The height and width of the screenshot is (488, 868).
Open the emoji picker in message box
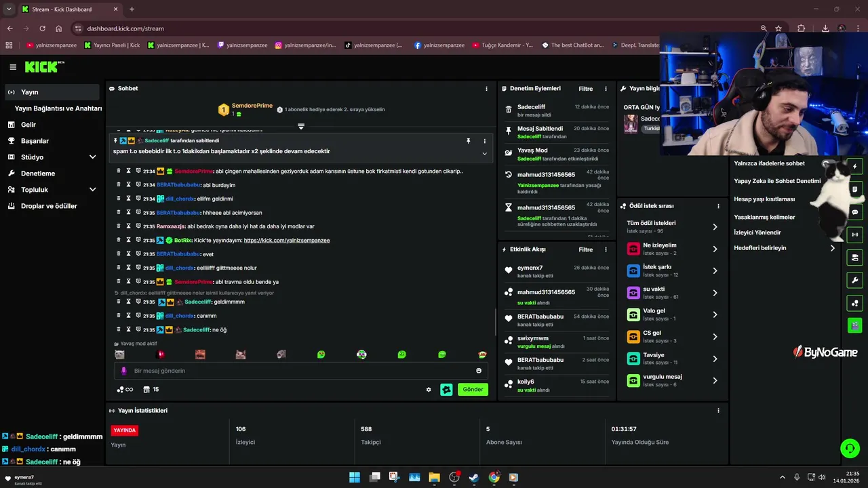click(x=479, y=371)
